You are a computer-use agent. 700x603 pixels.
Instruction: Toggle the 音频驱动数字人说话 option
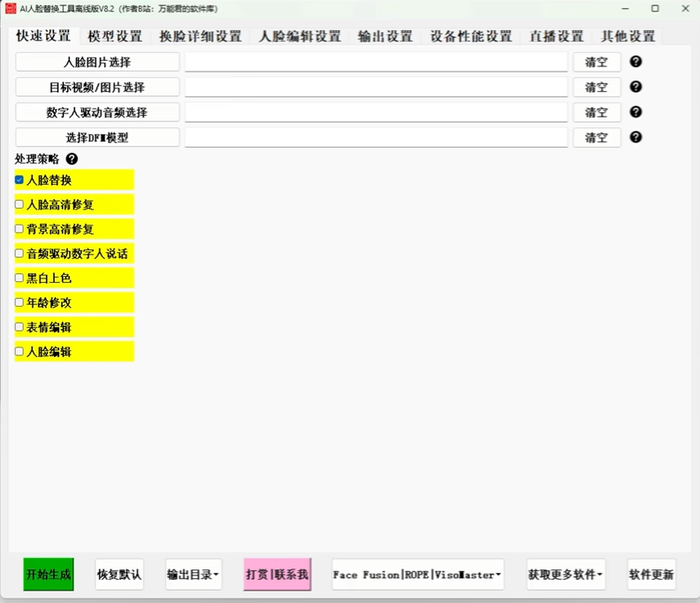[x=19, y=253]
